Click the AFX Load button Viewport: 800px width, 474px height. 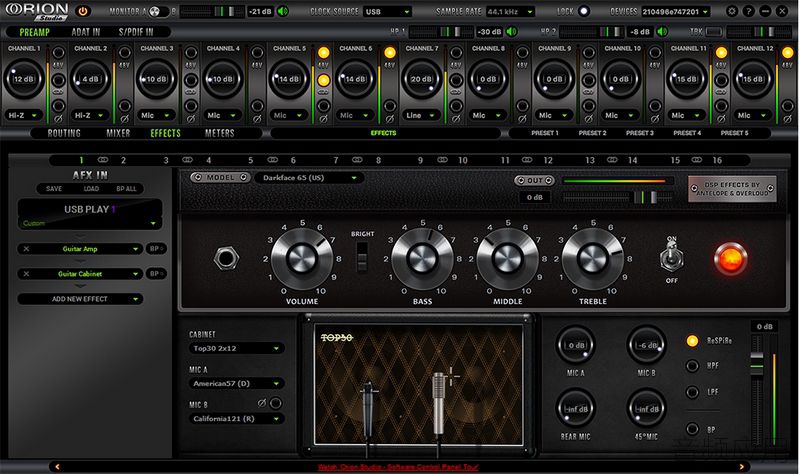click(x=91, y=189)
